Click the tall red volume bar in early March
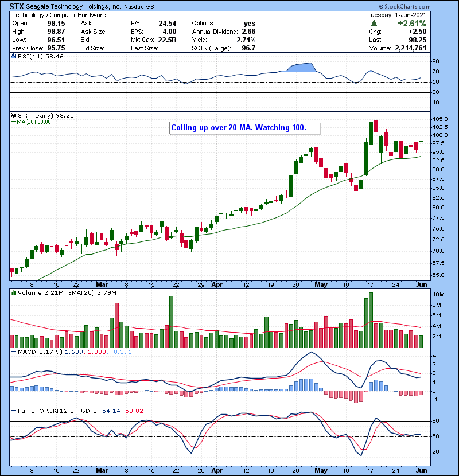Viewport: 459px width, 476px height. 116,325
